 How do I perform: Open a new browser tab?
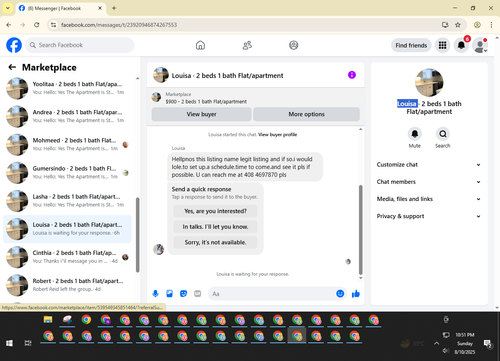tap(114, 8)
